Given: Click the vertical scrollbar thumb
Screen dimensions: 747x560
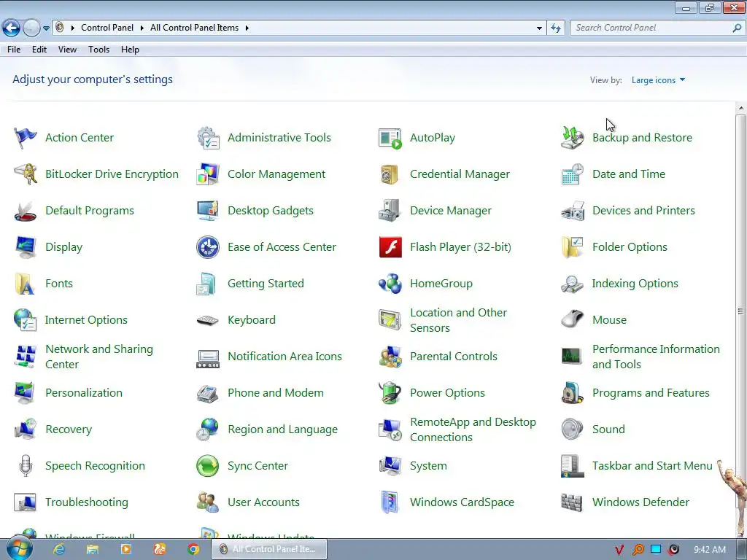Looking at the screenshot, I should point(740,311).
